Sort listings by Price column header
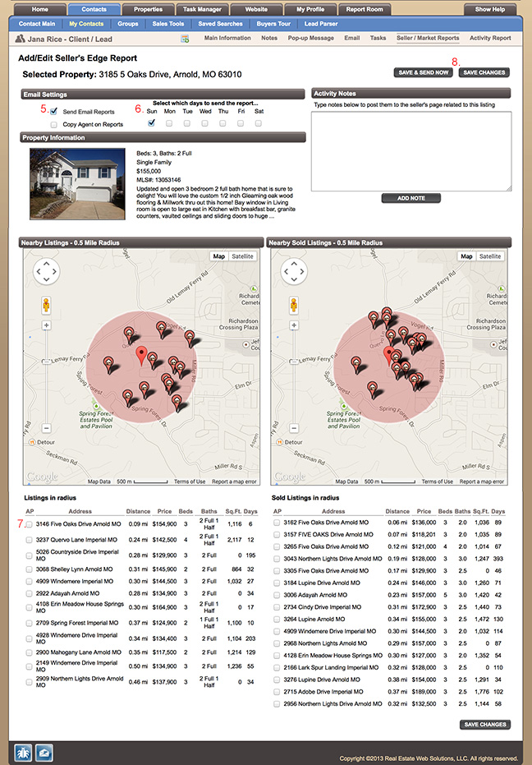 [164, 511]
